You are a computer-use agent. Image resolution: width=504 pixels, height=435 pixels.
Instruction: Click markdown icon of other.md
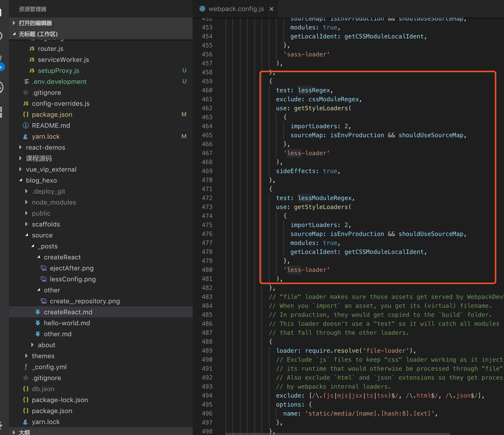tap(38, 334)
